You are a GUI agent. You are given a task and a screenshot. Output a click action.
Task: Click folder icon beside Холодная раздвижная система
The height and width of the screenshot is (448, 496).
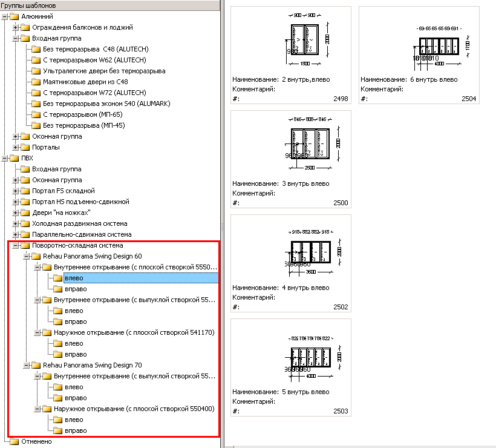click(x=25, y=223)
